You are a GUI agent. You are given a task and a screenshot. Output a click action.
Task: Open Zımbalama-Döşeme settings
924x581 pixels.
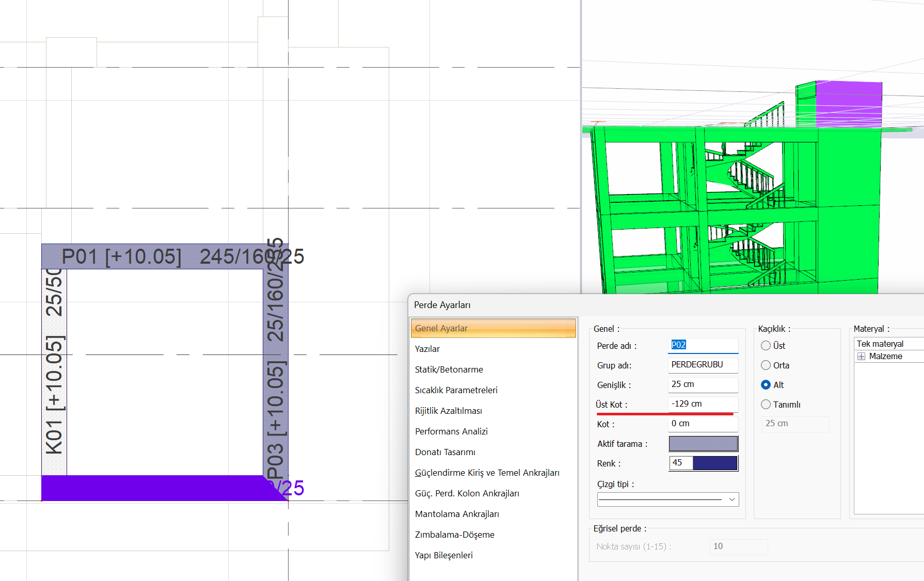pos(454,535)
